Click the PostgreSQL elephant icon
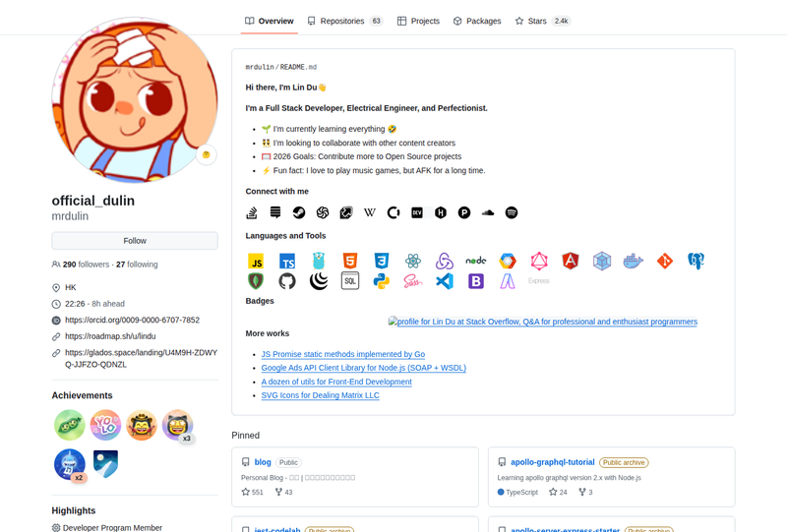 point(696,261)
